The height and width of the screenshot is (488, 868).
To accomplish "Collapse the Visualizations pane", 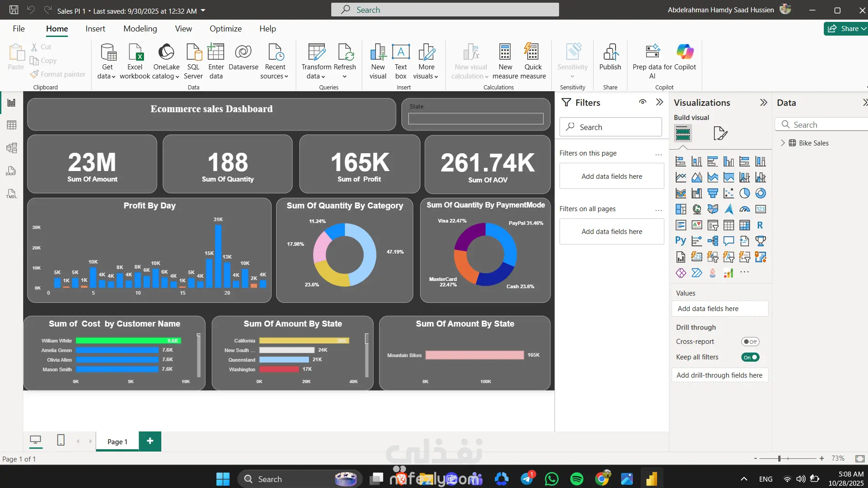I will 764,103.
